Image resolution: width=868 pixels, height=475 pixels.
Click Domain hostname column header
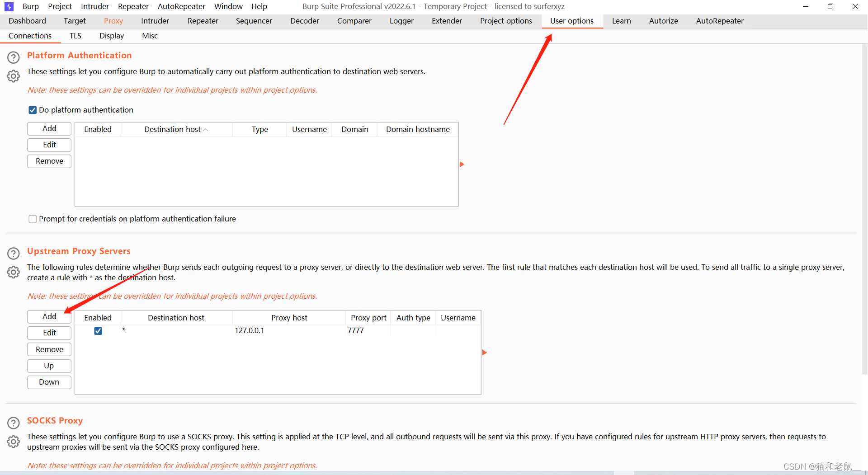coord(418,129)
